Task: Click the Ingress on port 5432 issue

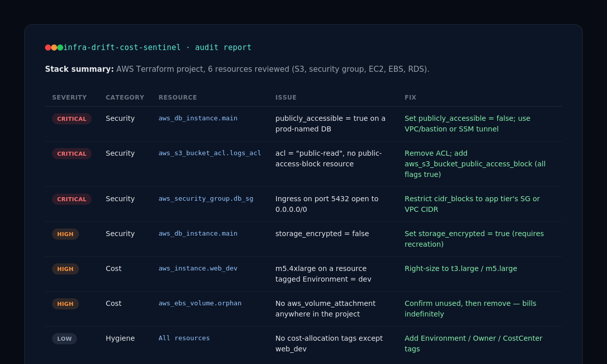Action: [x=327, y=204]
